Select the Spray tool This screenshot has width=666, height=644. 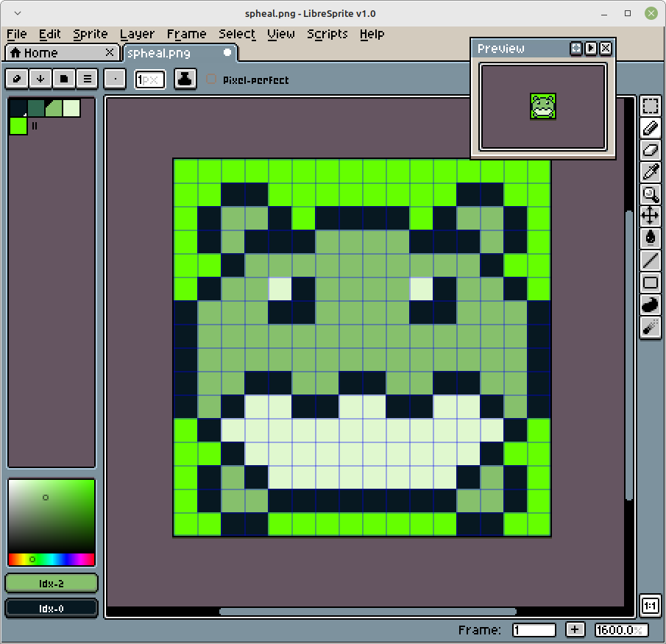click(650, 326)
